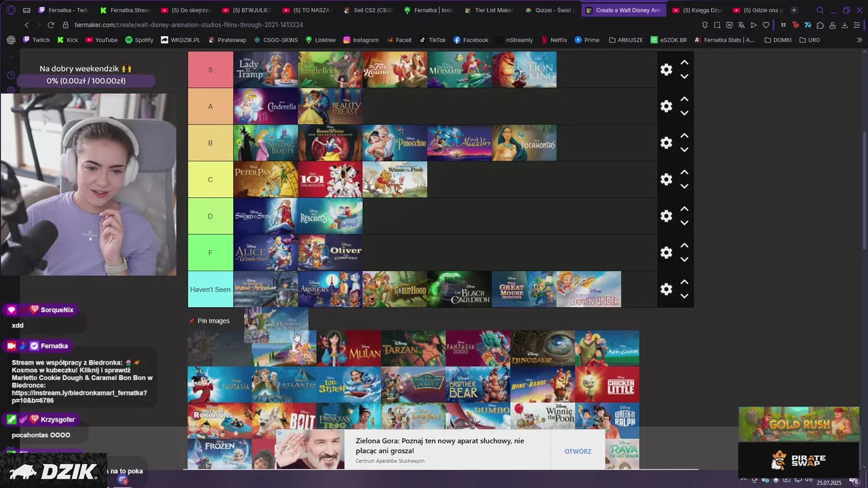
Task: Click the translate page icon
Action: point(741,25)
